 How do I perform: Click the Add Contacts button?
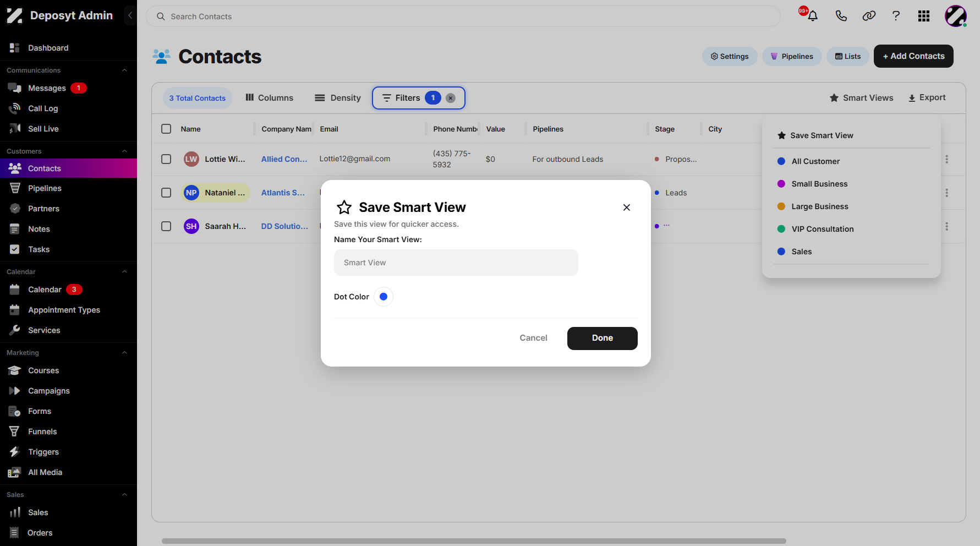tap(913, 56)
